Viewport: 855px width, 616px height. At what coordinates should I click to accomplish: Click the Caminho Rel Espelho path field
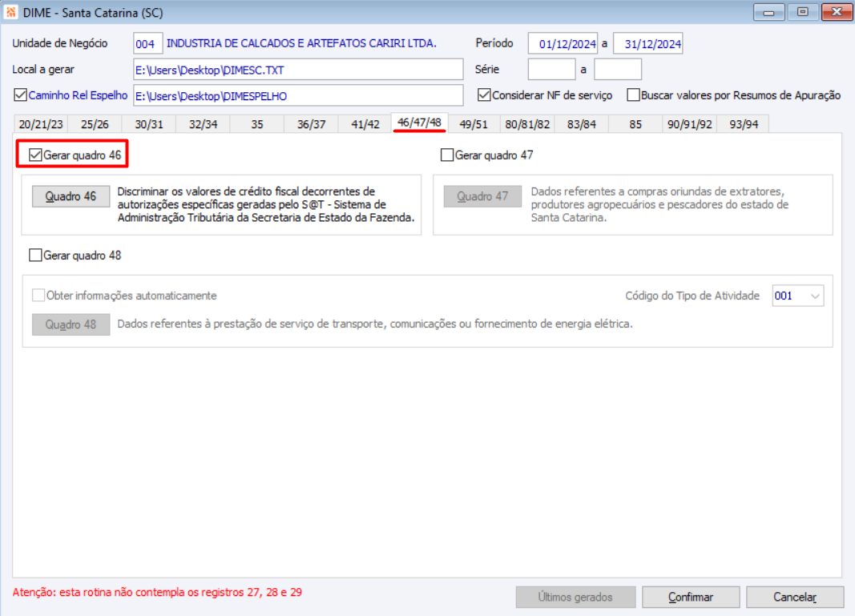298,95
